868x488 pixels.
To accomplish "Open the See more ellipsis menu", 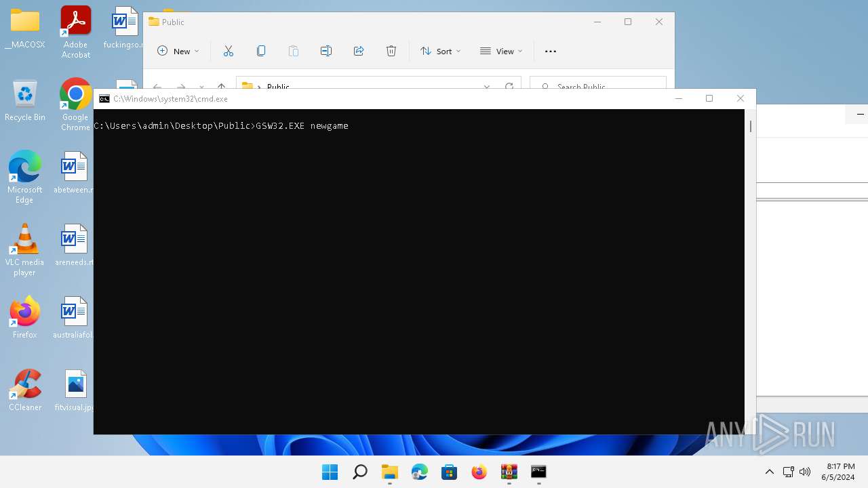I will (551, 51).
